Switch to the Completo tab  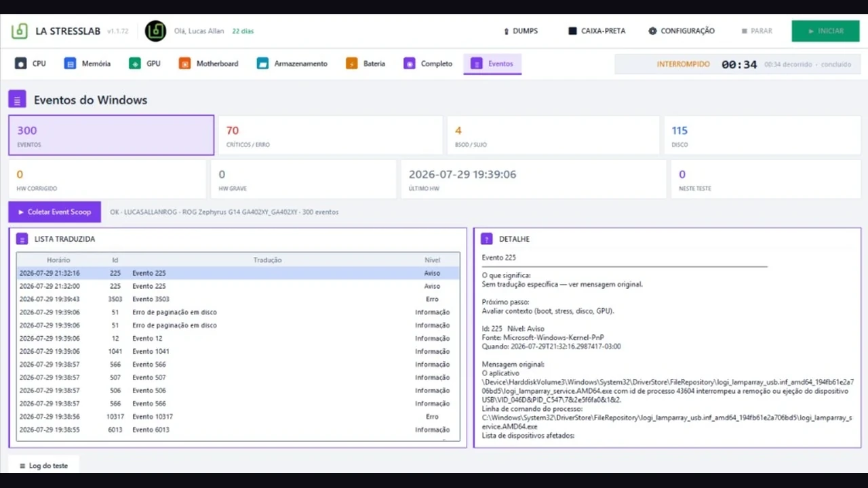click(428, 64)
